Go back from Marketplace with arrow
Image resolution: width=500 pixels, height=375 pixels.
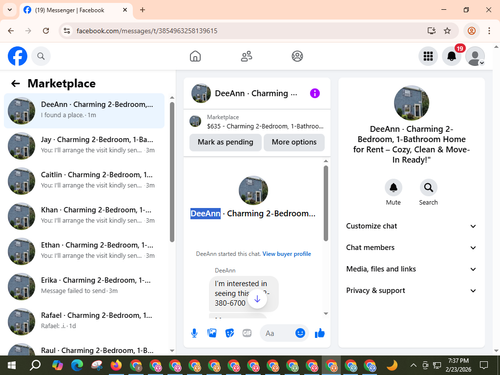[x=15, y=83]
